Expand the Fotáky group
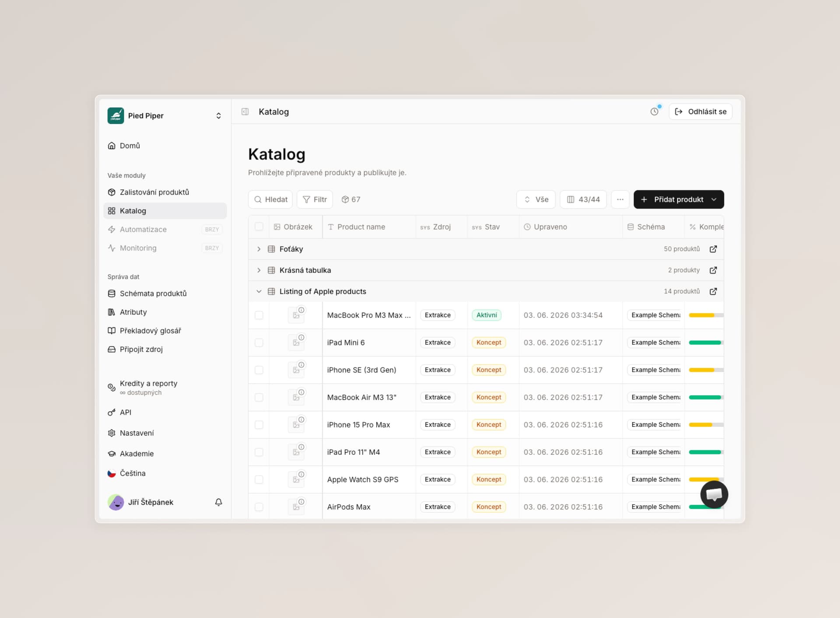The width and height of the screenshot is (840, 618). click(x=259, y=249)
